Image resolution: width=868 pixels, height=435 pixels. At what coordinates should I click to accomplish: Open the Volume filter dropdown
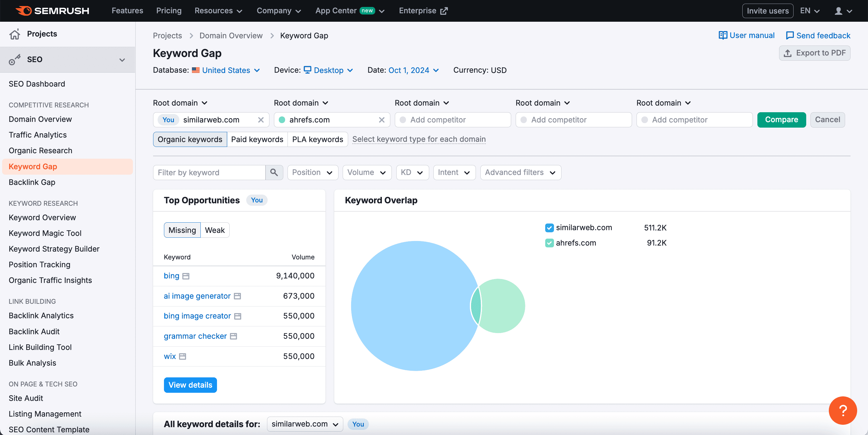coord(366,172)
